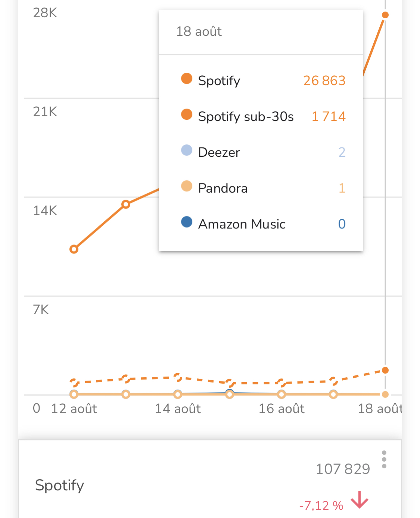Select the sub-30s dashed point at 14 août
The image size is (420, 518).
178,377
